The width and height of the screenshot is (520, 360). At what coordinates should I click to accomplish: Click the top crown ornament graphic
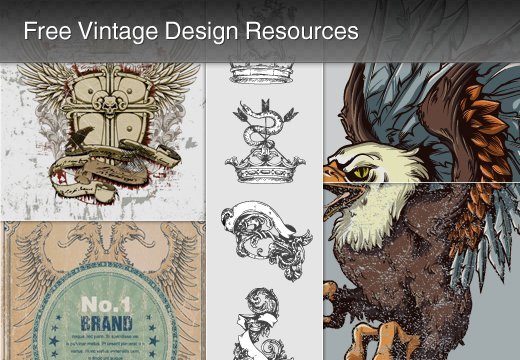(262, 73)
